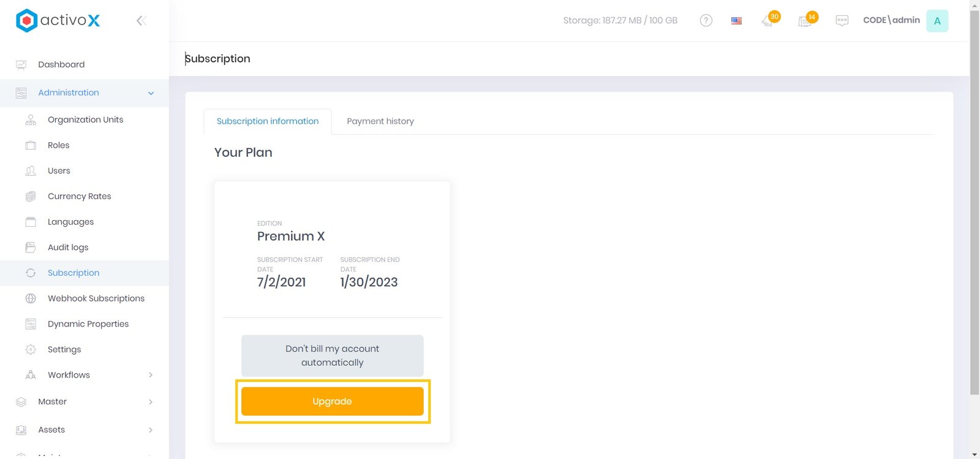
Task: Click the vertical page scrollbar
Action: tap(974, 202)
